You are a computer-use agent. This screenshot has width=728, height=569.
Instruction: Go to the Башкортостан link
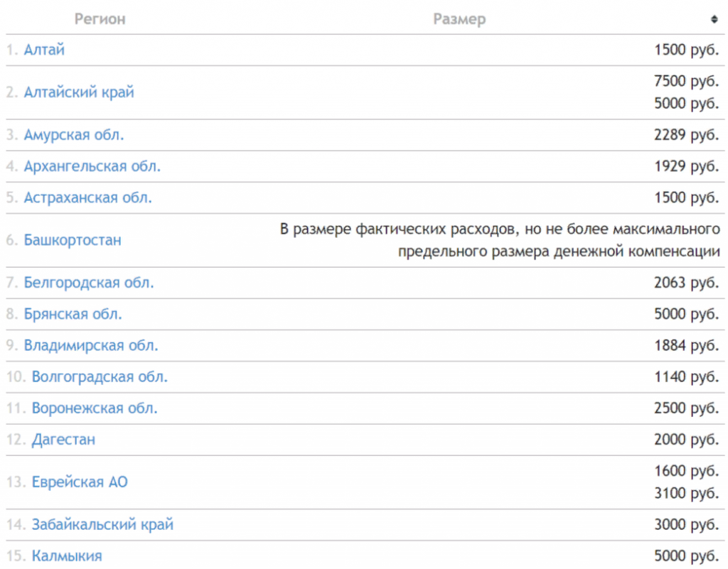[73, 240]
